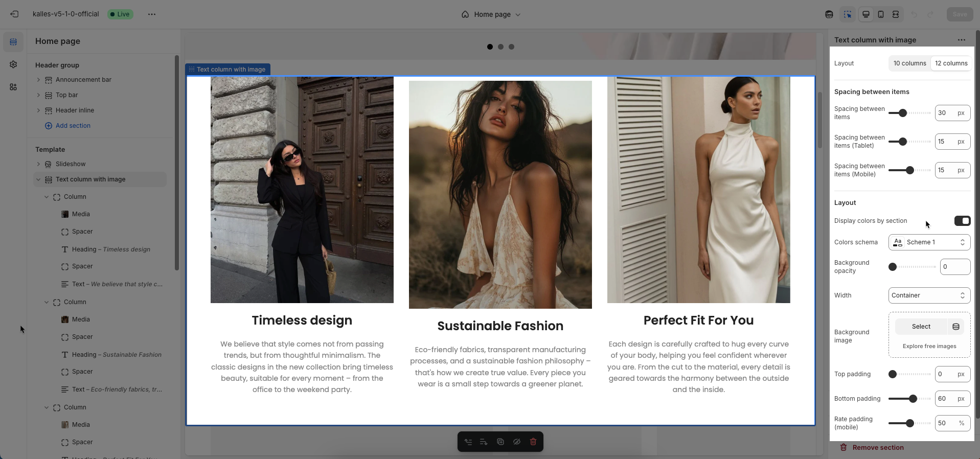
Task: Expand Top bar section
Action: pos(38,95)
